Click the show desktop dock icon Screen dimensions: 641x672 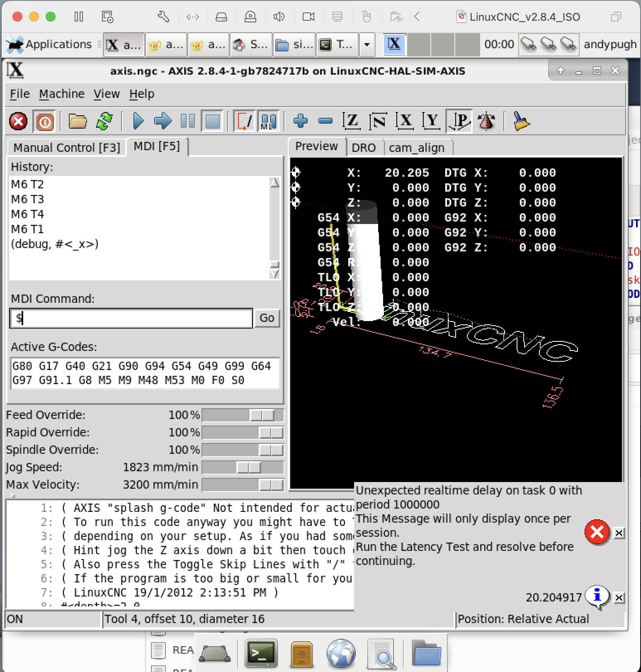coord(214,654)
